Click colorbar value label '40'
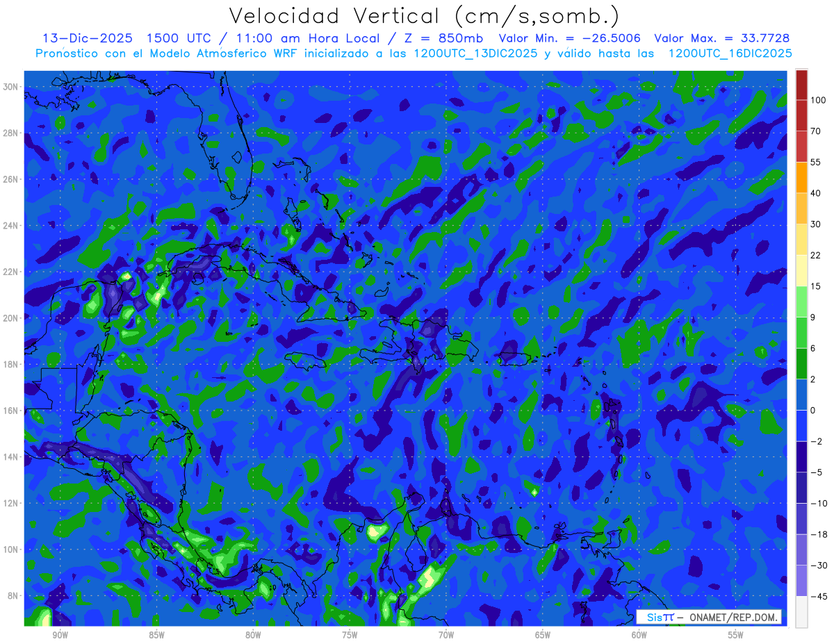This screenshot has width=834, height=644. point(816,192)
